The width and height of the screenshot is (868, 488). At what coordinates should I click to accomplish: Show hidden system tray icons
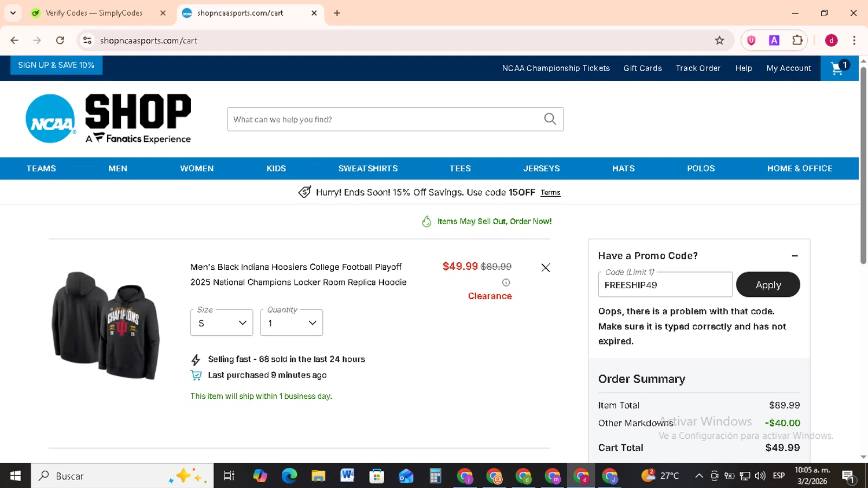click(699, 476)
